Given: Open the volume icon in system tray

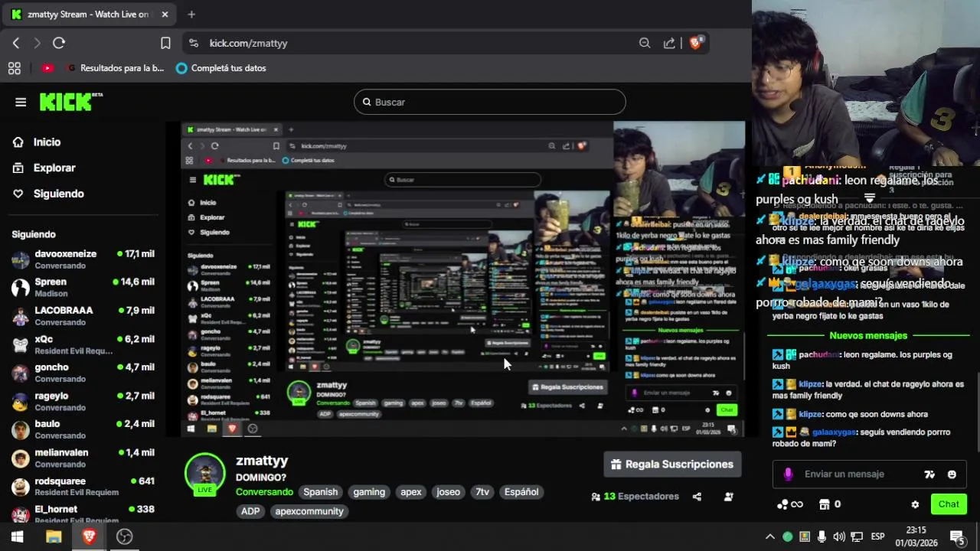Looking at the screenshot, I should (x=839, y=536).
